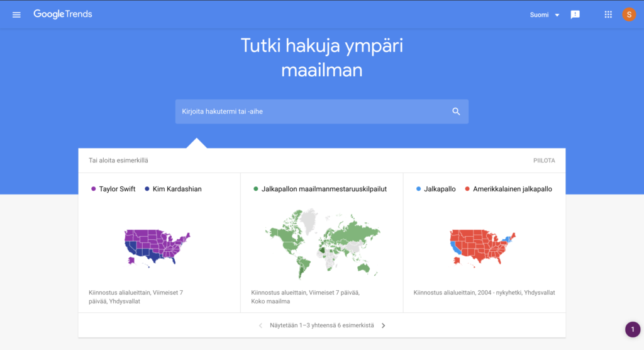
Task: Open the account avatar labeled S
Action: pos(629,14)
